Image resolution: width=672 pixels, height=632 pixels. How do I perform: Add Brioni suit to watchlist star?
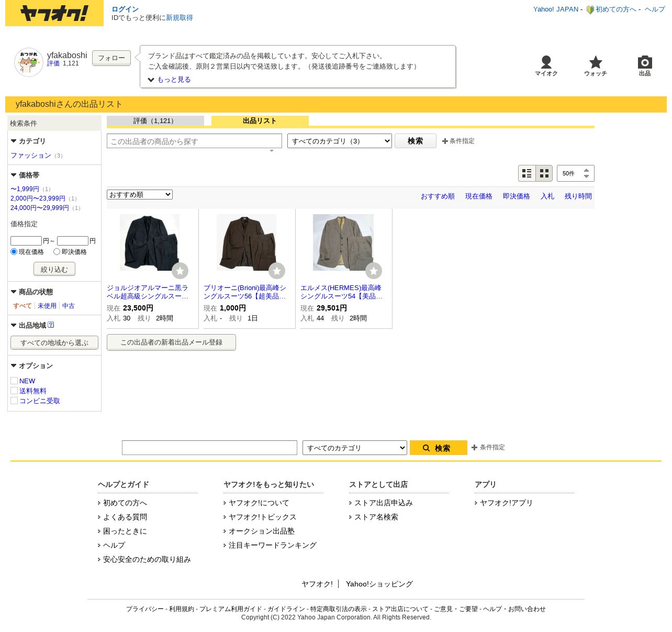click(x=277, y=271)
